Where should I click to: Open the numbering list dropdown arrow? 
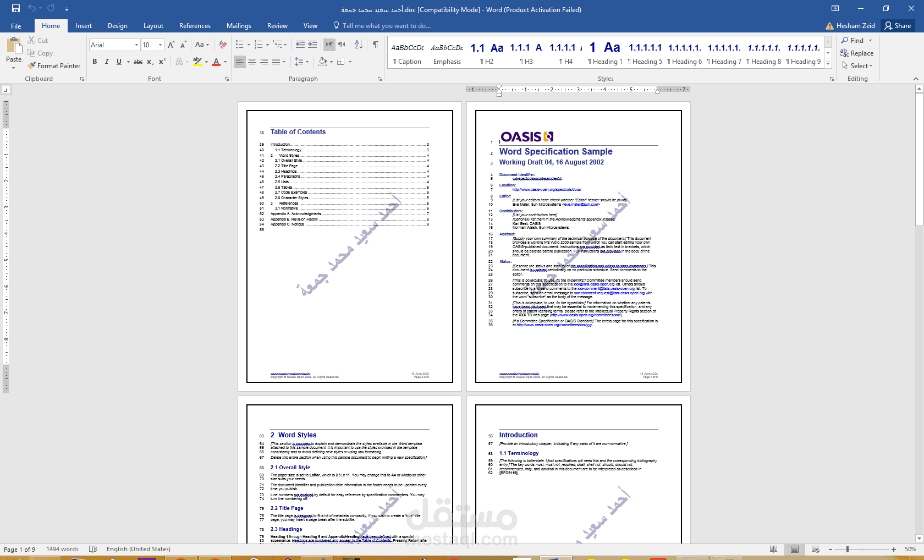[x=268, y=45]
